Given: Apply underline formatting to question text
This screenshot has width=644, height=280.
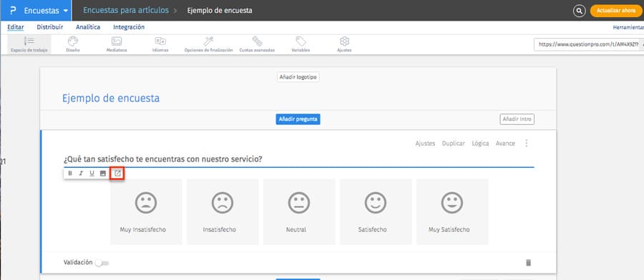Looking at the screenshot, I should click(x=92, y=174).
